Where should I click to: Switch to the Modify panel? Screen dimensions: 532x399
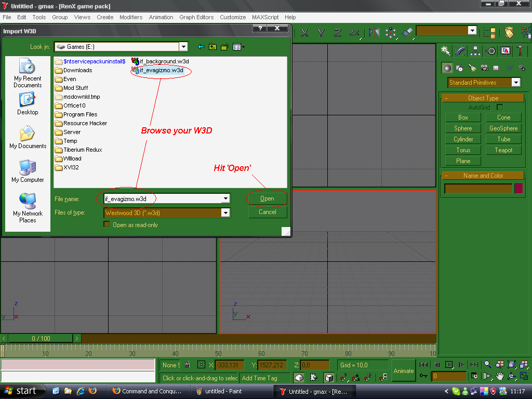[460, 50]
